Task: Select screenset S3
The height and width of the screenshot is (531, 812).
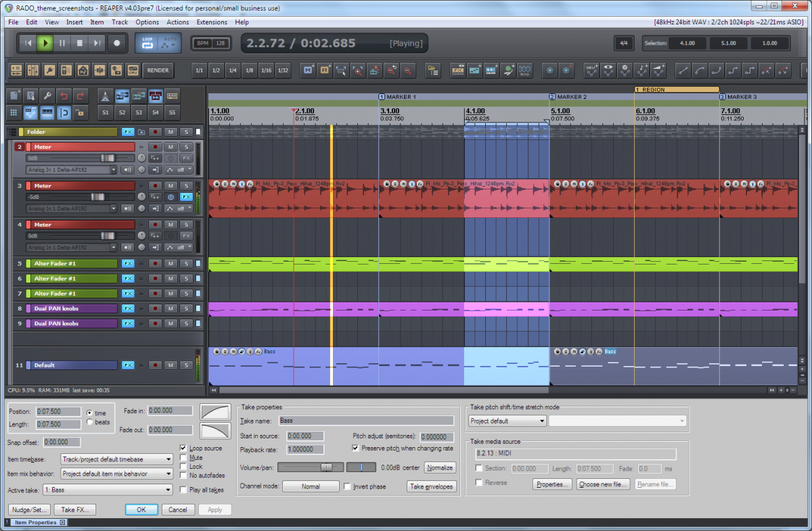Action: [139, 112]
